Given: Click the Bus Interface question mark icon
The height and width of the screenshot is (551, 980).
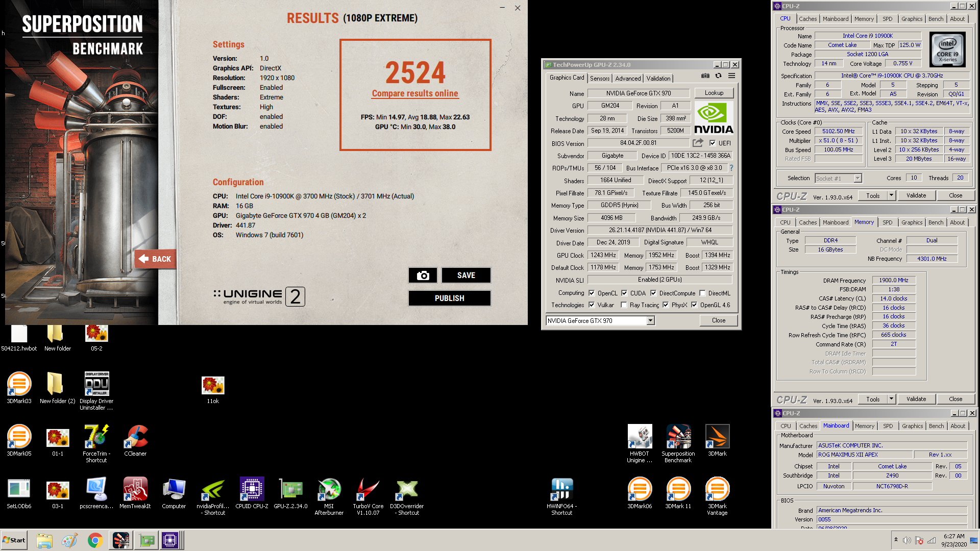Looking at the screenshot, I should point(731,168).
